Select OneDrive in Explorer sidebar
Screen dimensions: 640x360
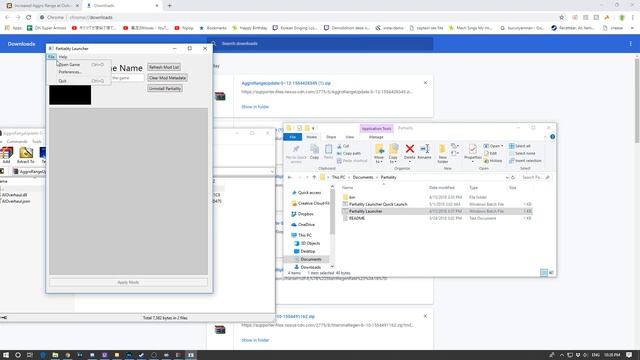click(303, 224)
